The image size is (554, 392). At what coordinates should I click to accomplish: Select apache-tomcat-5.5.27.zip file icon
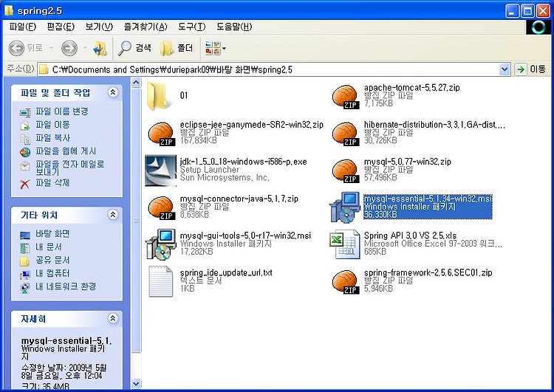click(346, 97)
